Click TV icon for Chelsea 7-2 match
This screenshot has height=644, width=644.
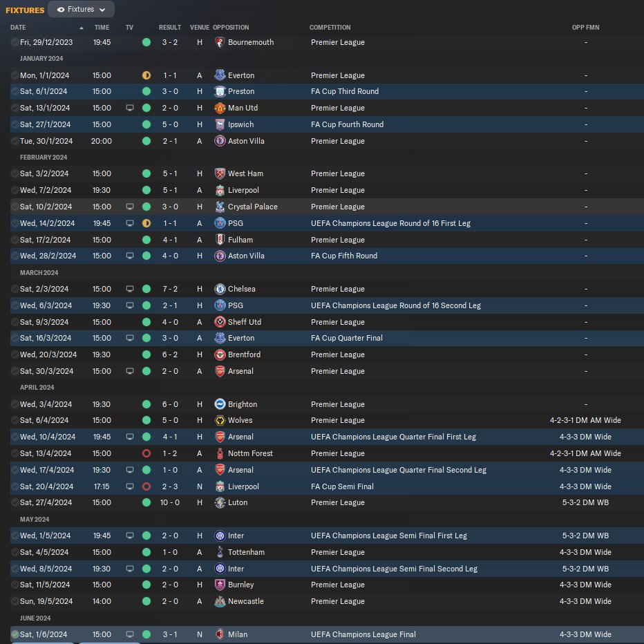(130, 289)
